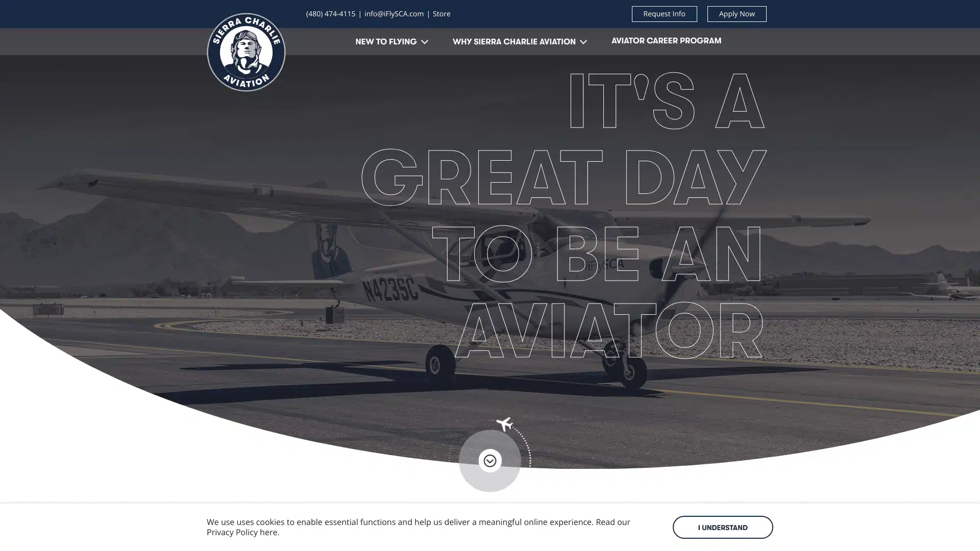Screen dimensions: 980x551
Task: Click the Request Info button
Action: (x=664, y=14)
